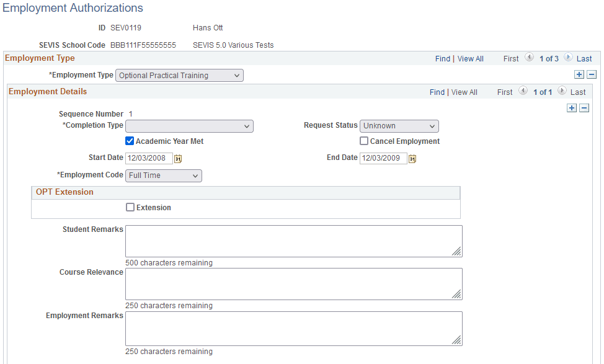The image size is (604, 364).
Task: Remove the current Employment Details row
Action: click(x=583, y=107)
